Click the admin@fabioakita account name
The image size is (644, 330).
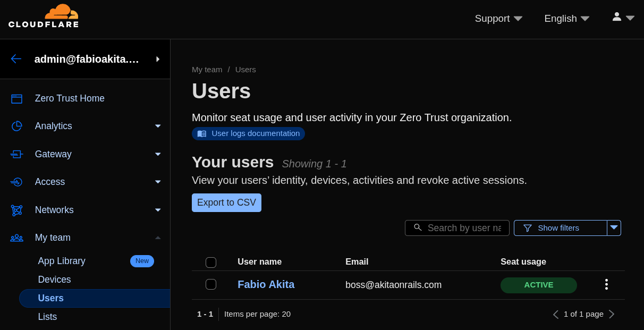point(87,59)
